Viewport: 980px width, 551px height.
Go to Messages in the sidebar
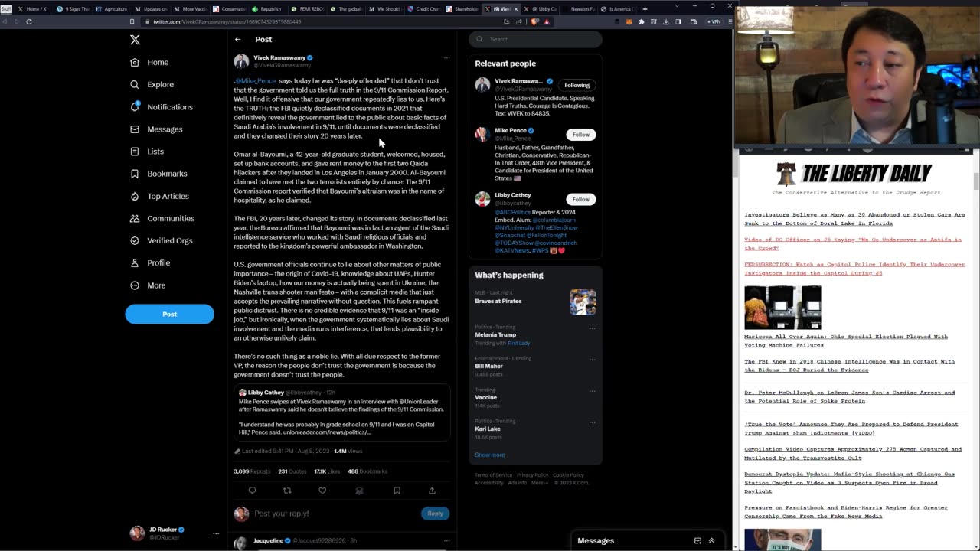[x=156, y=129]
